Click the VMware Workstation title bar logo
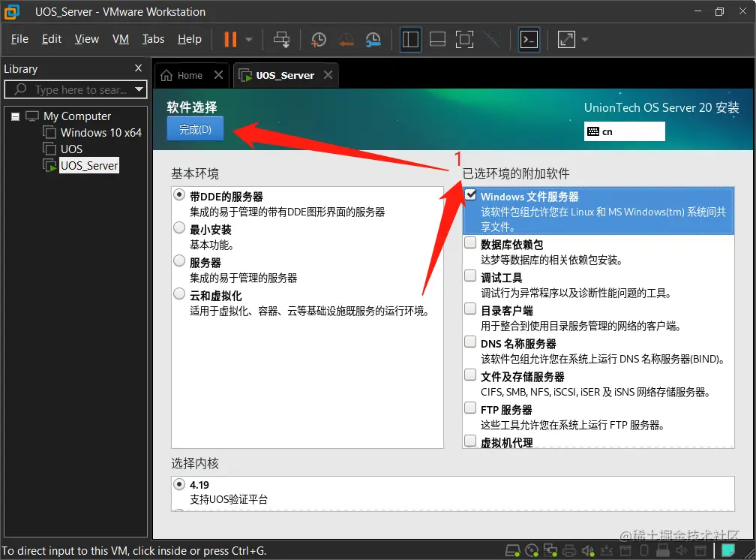 click(11, 11)
